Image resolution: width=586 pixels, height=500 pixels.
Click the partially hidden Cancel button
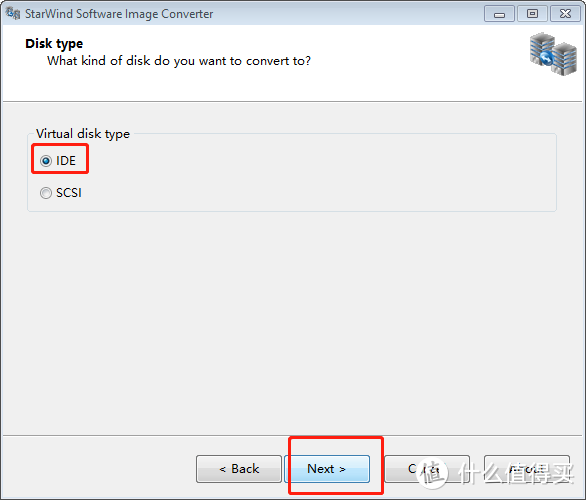pyautogui.click(x=427, y=469)
